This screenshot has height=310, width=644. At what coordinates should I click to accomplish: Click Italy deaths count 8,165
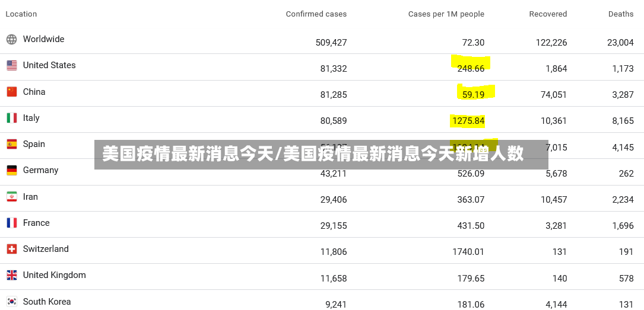click(623, 121)
